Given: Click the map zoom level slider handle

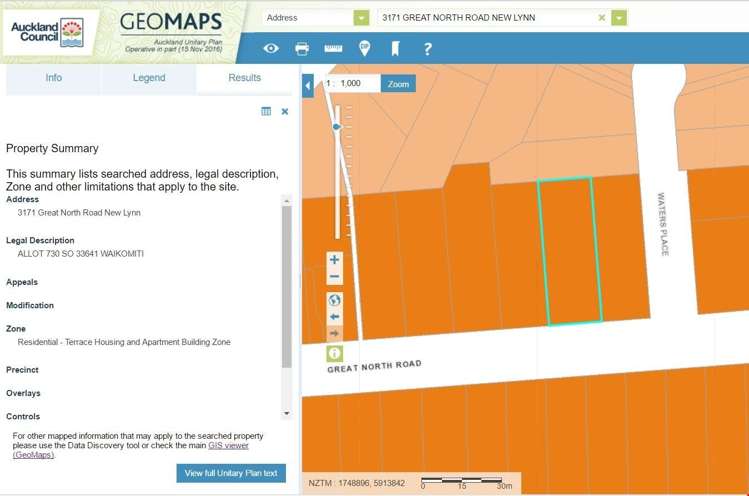Looking at the screenshot, I should coord(337,127).
